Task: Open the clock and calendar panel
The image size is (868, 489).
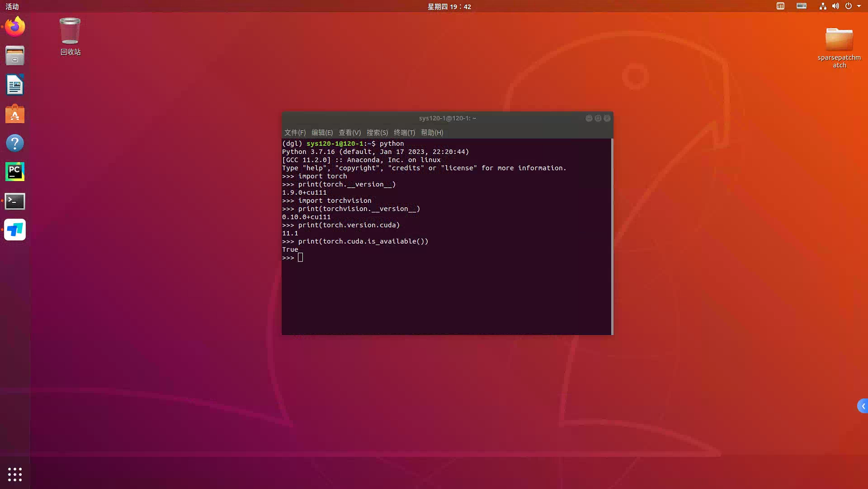Action: [449, 6]
